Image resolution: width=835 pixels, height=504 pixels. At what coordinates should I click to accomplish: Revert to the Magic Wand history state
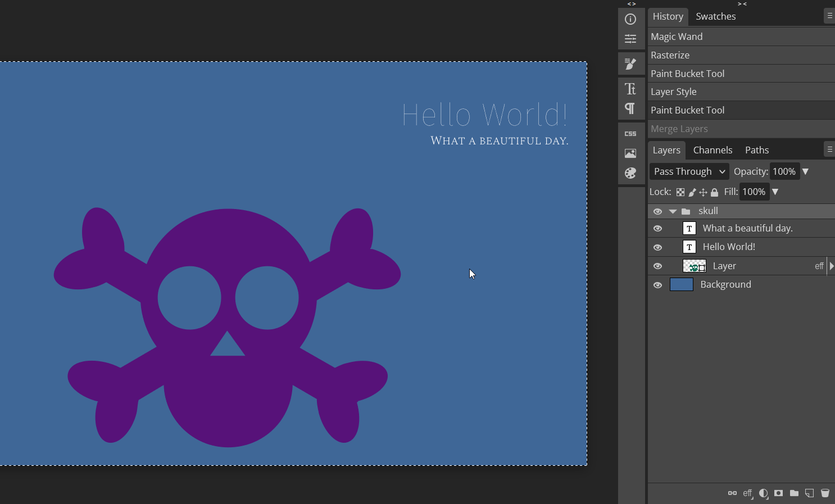(x=677, y=36)
